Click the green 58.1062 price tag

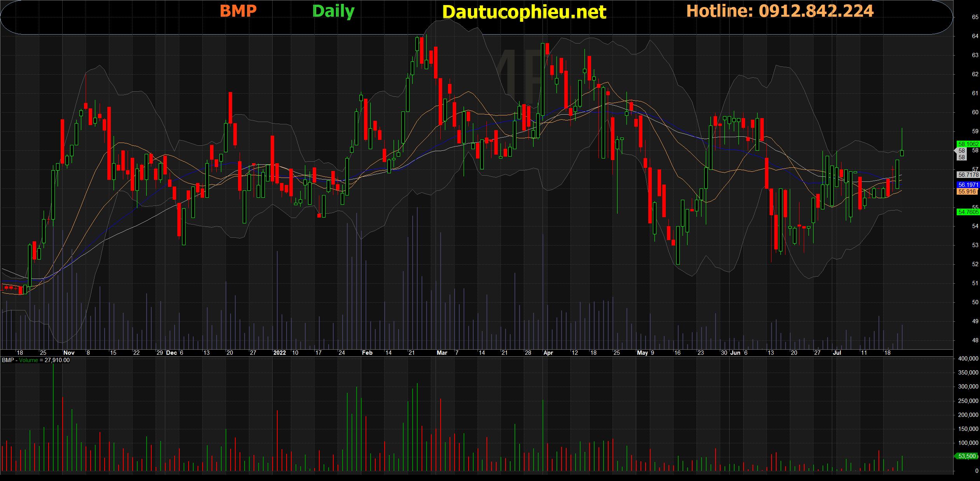point(968,144)
